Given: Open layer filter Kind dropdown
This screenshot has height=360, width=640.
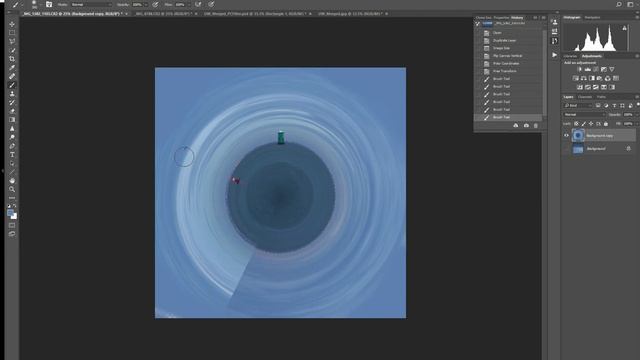Looking at the screenshot, I should (x=578, y=106).
